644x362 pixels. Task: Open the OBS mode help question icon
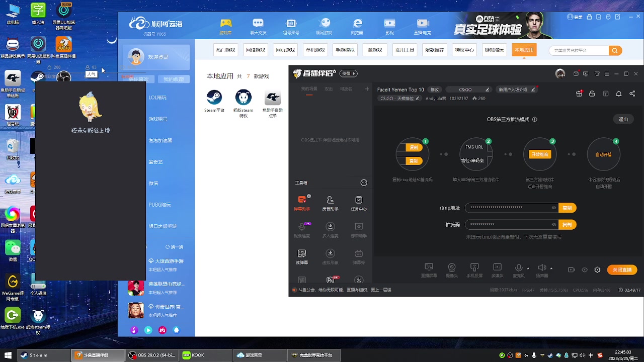[x=534, y=119]
